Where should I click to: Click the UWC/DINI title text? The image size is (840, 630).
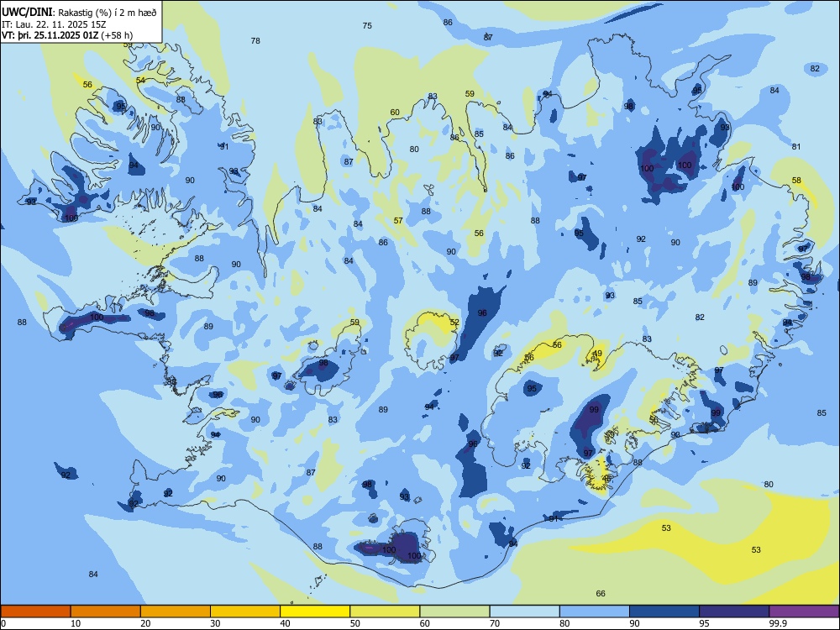point(27,13)
